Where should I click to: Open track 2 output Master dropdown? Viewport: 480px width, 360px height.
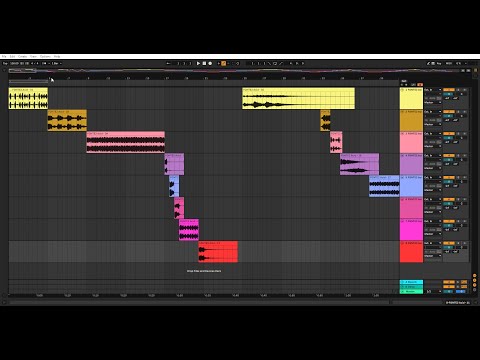tap(433, 124)
